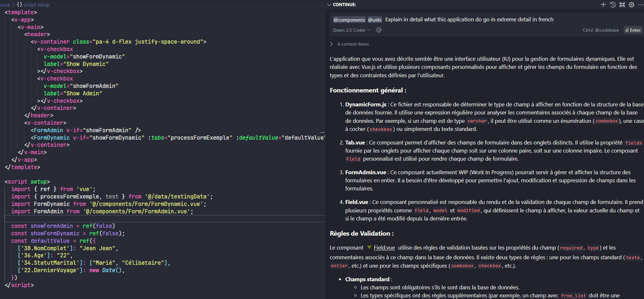The height and width of the screenshot is (299, 644).
Task: Open Continue chat history
Action: pos(613,5)
